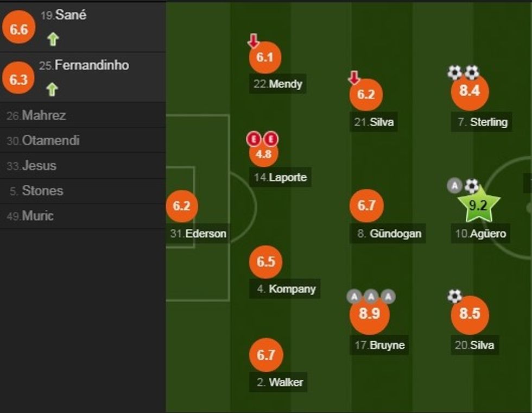Image resolution: width=532 pixels, height=413 pixels.
Task: Select Otamendi in the bench list
Action: [43, 140]
